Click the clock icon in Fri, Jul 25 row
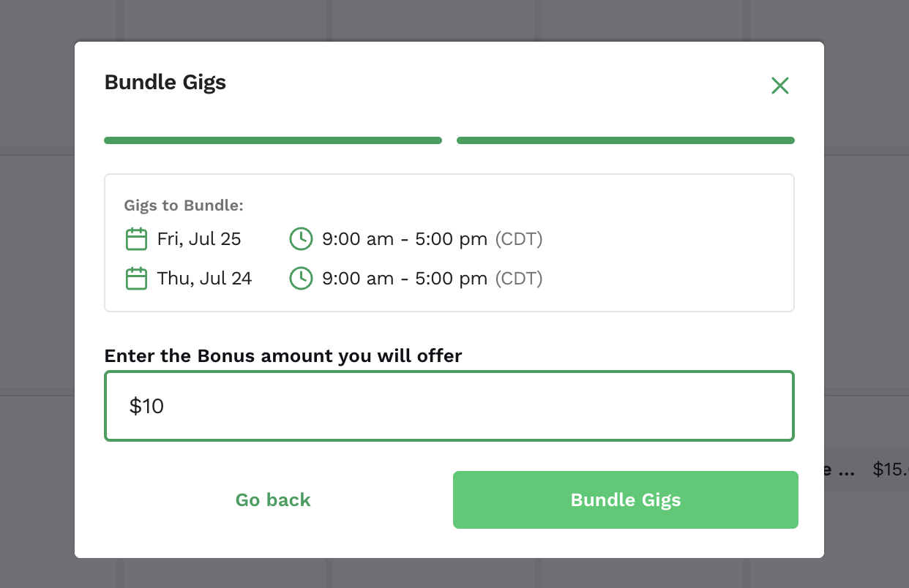This screenshot has width=909, height=588. [x=301, y=239]
